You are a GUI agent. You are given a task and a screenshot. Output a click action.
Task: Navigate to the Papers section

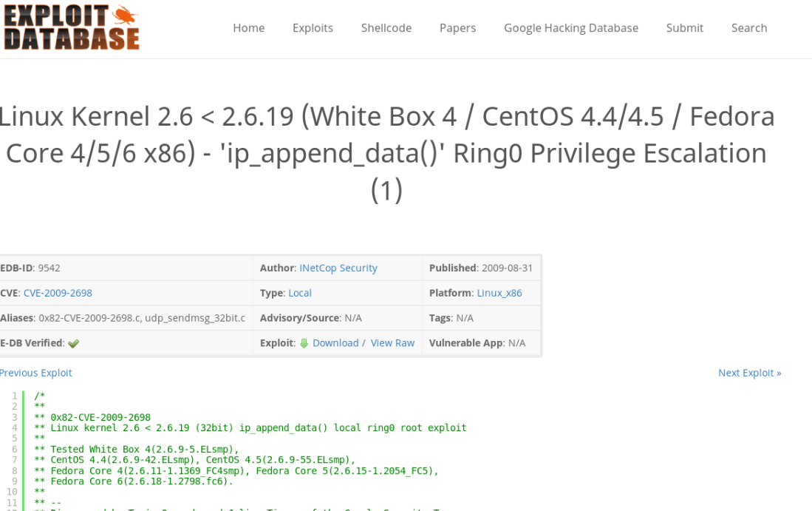point(457,28)
